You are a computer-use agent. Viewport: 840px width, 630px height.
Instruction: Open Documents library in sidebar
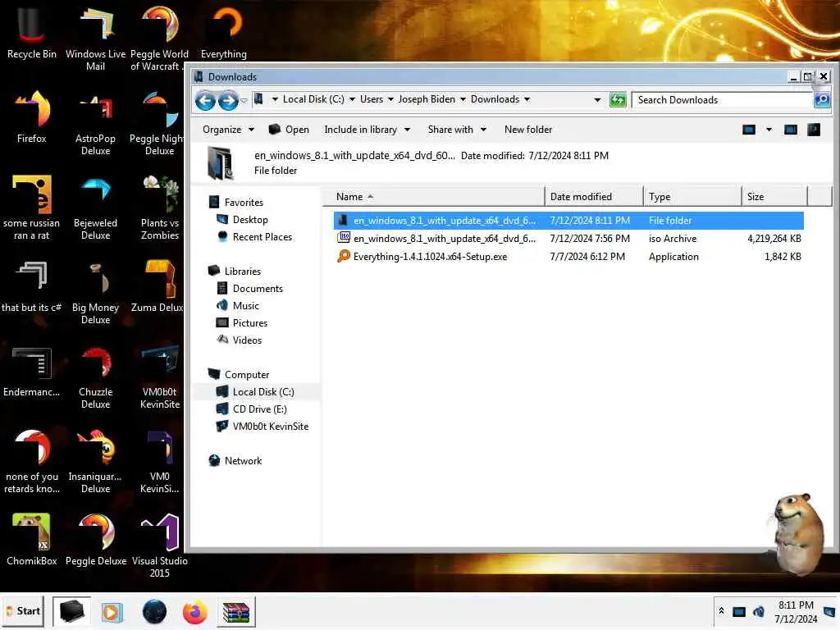[249, 289]
